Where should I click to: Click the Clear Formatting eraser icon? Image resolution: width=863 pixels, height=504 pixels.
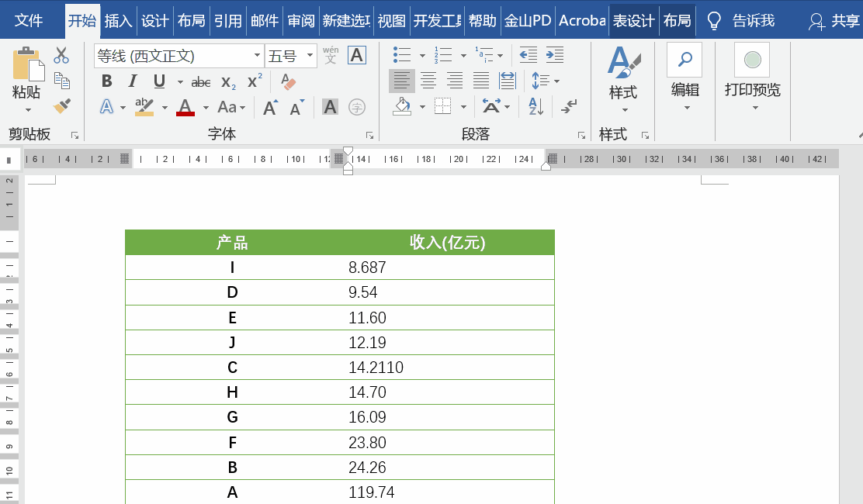[288, 81]
